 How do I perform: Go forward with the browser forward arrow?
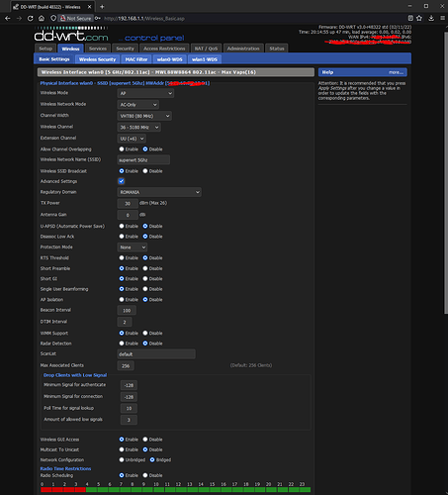pyautogui.click(x=19, y=19)
